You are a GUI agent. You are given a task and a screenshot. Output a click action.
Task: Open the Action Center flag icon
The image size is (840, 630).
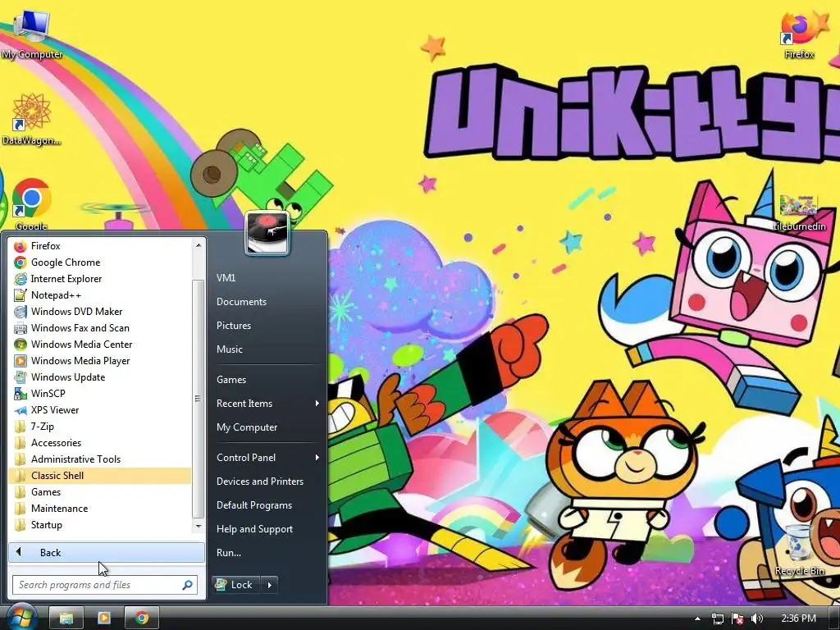tap(737, 619)
